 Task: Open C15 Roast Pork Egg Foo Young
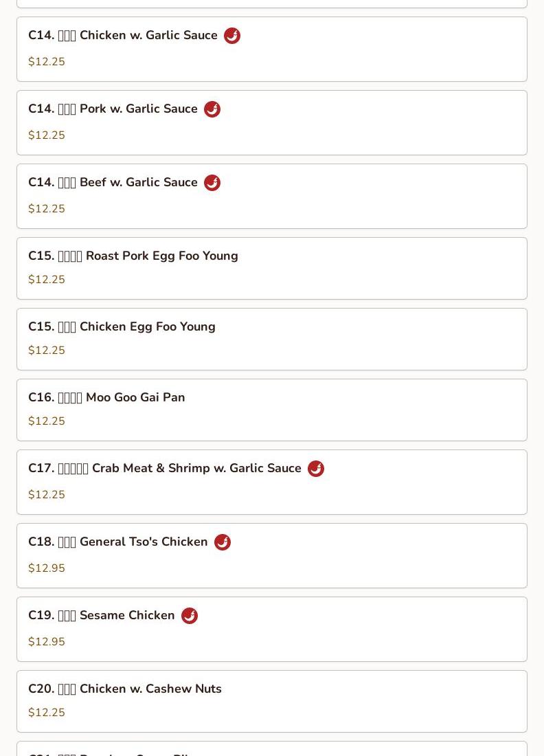pyautogui.click(x=272, y=269)
